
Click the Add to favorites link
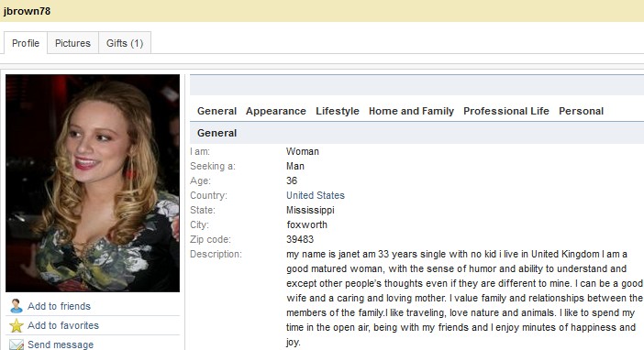[63, 325]
